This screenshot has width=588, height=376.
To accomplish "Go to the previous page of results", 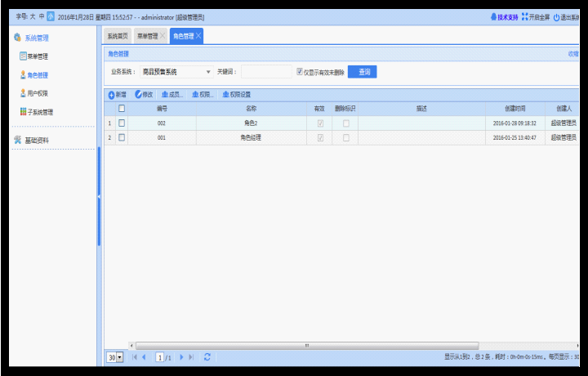I will [x=144, y=357].
